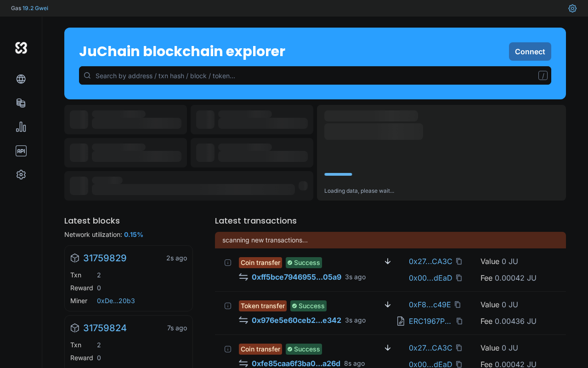Screen dimensions: 588x368
Task: Open recipient 0x00...dEaD of transaction 0xff5bce7946955...05a9
Action: [430, 278]
